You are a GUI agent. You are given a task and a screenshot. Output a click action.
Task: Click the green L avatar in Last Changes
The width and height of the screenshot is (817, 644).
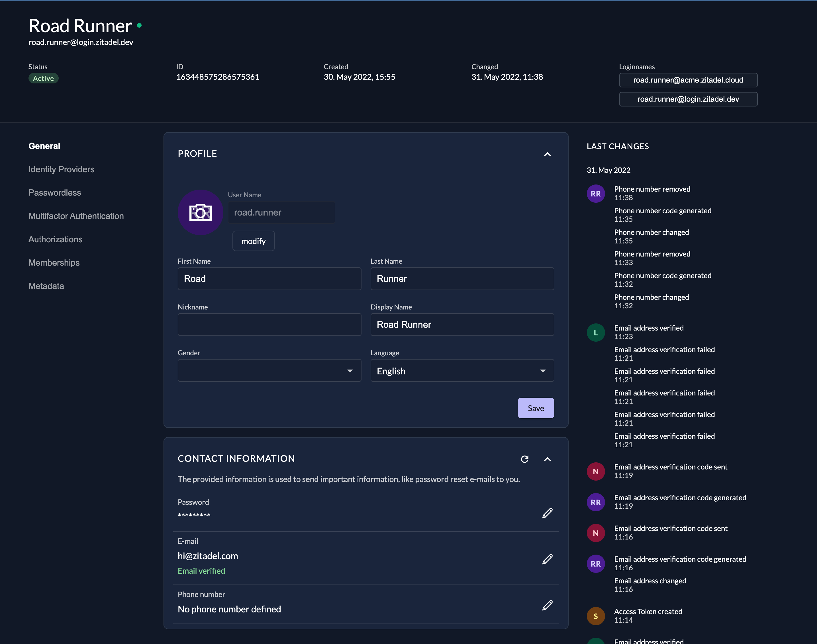coord(596,333)
